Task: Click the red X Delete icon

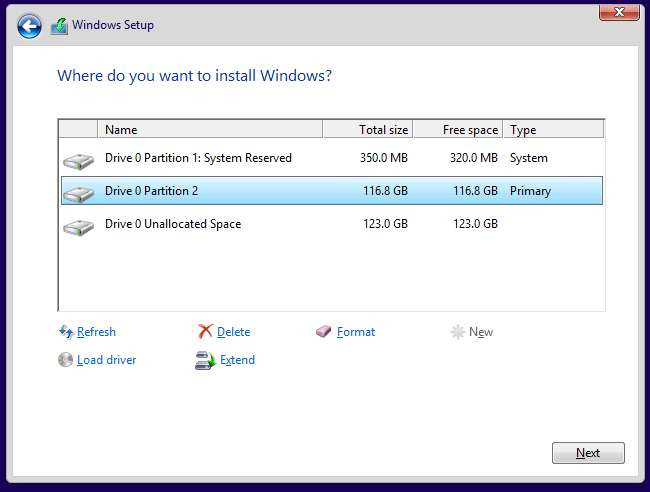Action: 205,332
